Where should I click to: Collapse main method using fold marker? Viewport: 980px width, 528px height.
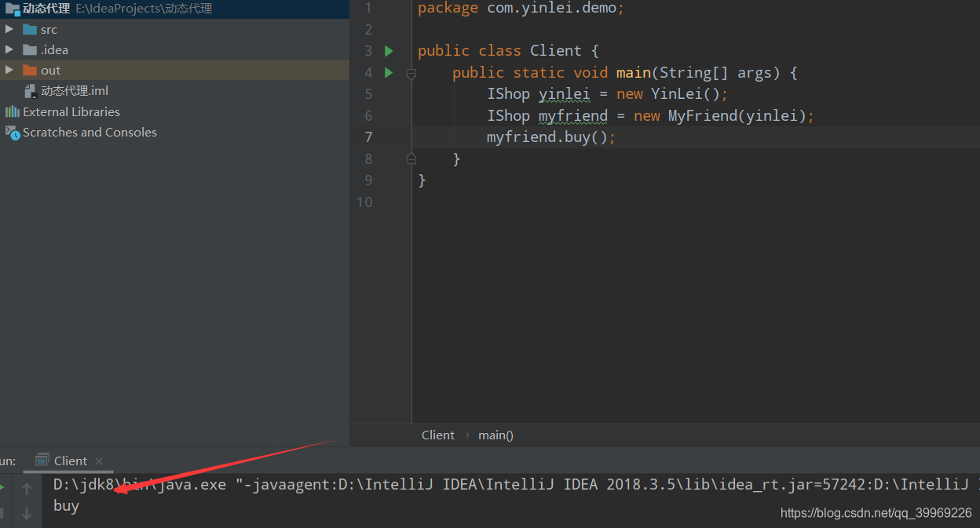(x=411, y=72)
